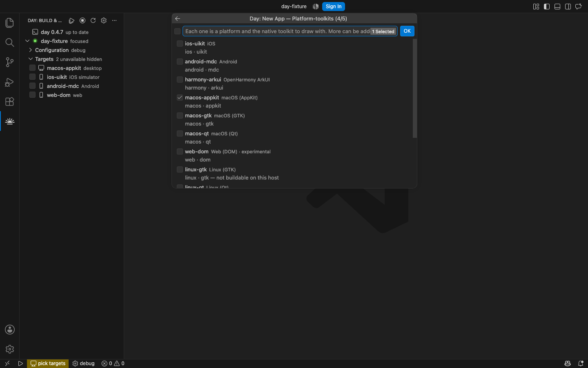The width and height of the screenshot is (588, 368).
Task: Check the ios-uikit iOS option
Action: pos(180,43)
